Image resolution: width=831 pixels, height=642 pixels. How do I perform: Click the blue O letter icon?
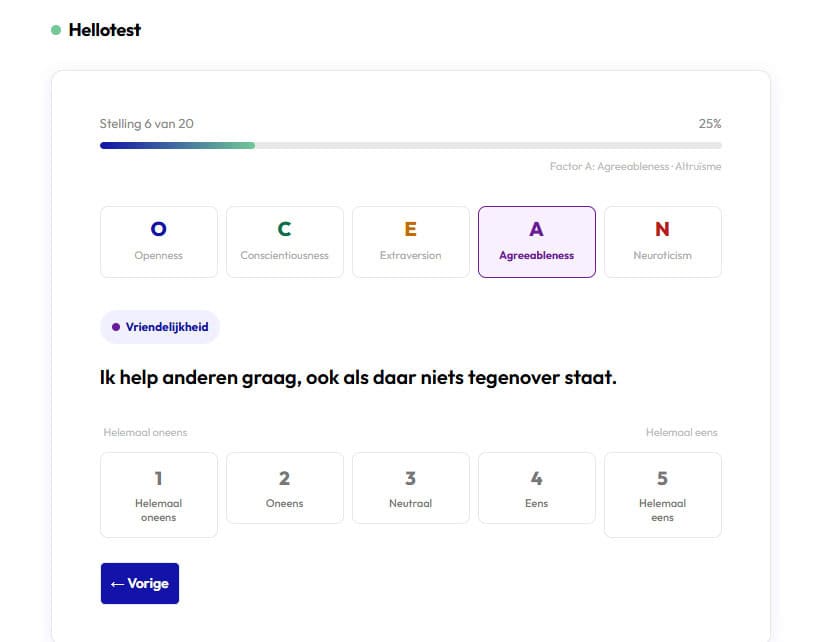tap(159, 230)
